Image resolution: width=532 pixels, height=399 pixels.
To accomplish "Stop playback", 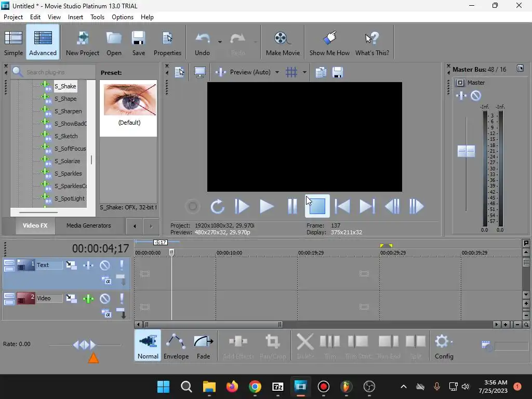I will pyautogui.click(x=317, y=206).
